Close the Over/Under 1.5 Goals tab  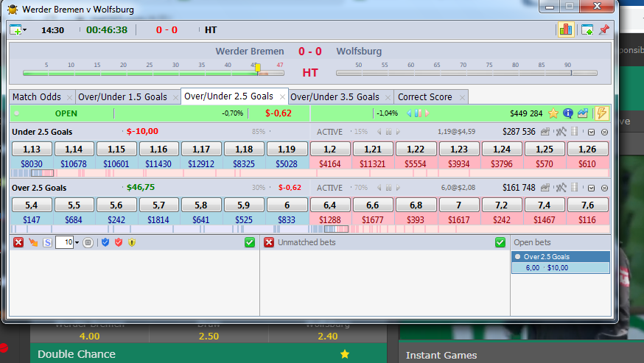coord(175,97)
